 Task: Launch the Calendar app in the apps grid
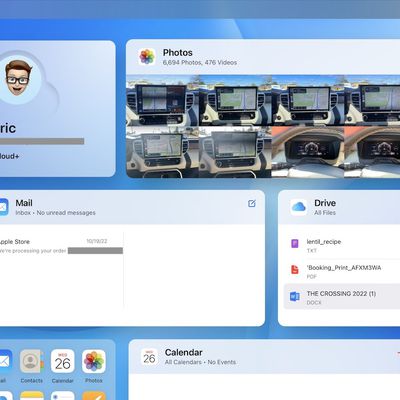[63, 361]
